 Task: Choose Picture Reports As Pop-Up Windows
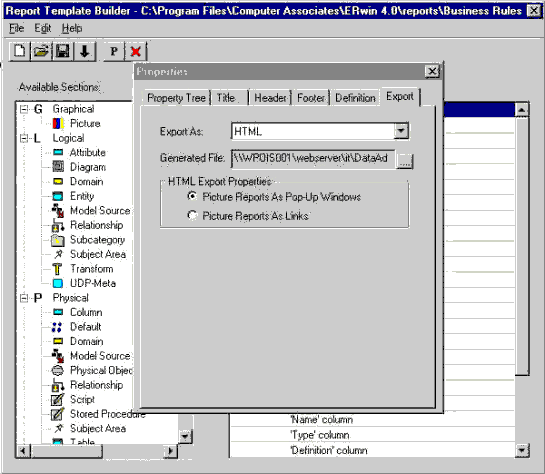point(192,196)
